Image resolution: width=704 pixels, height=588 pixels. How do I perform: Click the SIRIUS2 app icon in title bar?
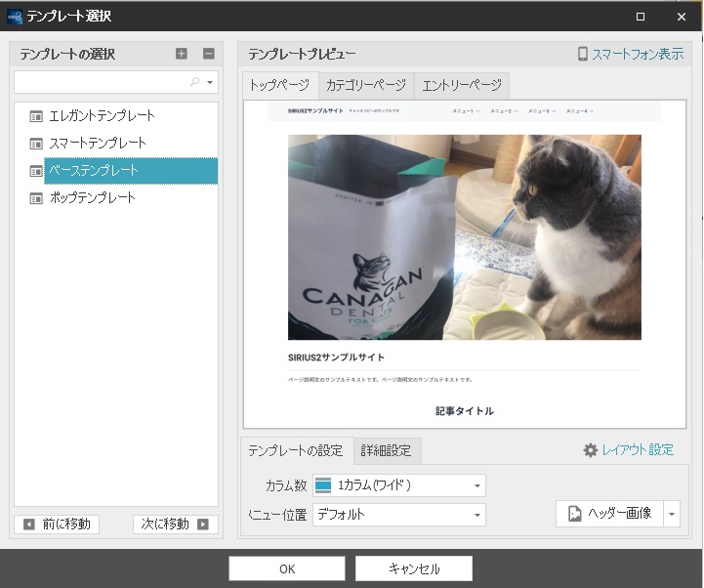click(15, 17)
